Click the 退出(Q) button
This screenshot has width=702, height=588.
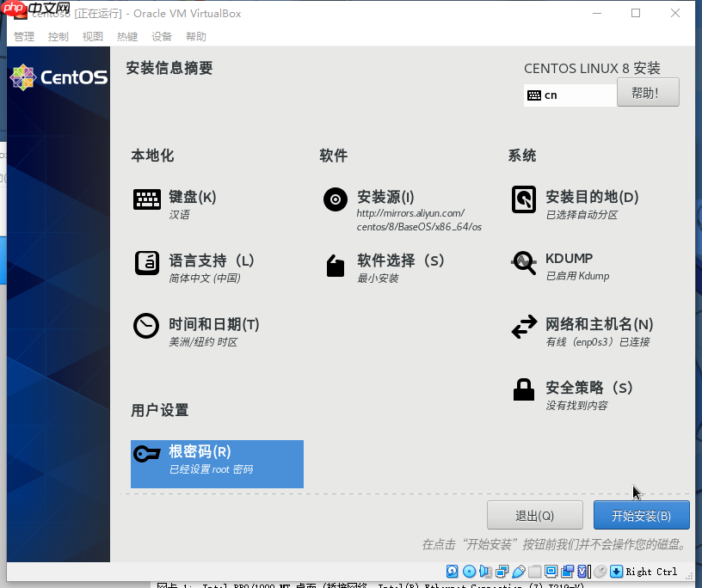coord(535,515)
